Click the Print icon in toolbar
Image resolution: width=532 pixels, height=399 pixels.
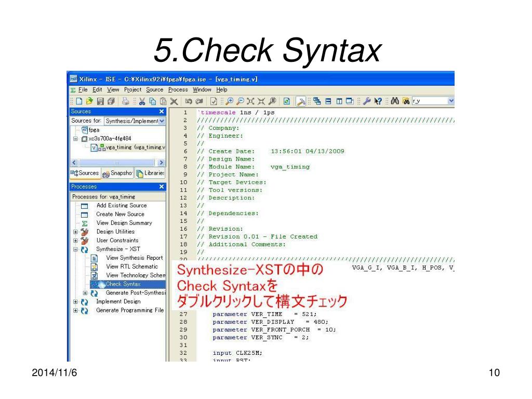pos(126,101)
